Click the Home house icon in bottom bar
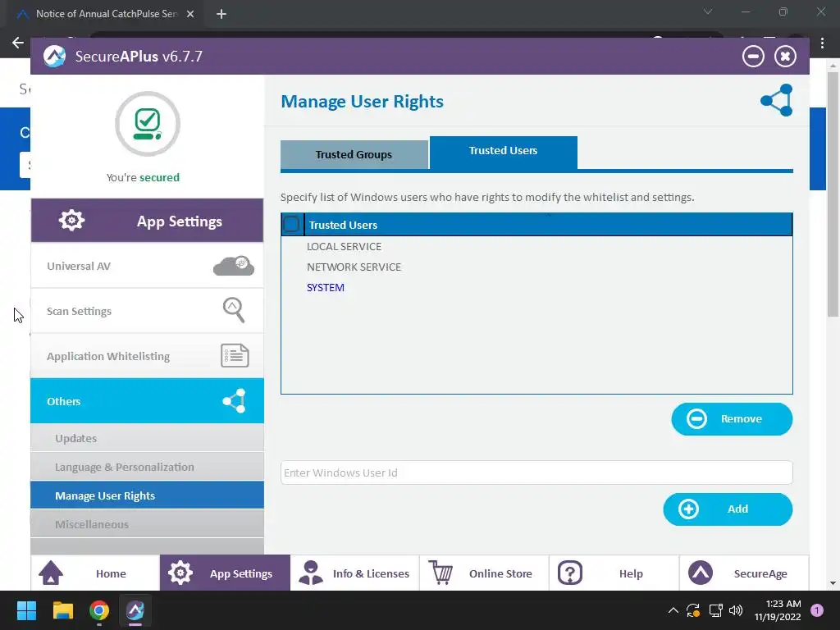Screen dimensions: 840x630 click(51, 573)
